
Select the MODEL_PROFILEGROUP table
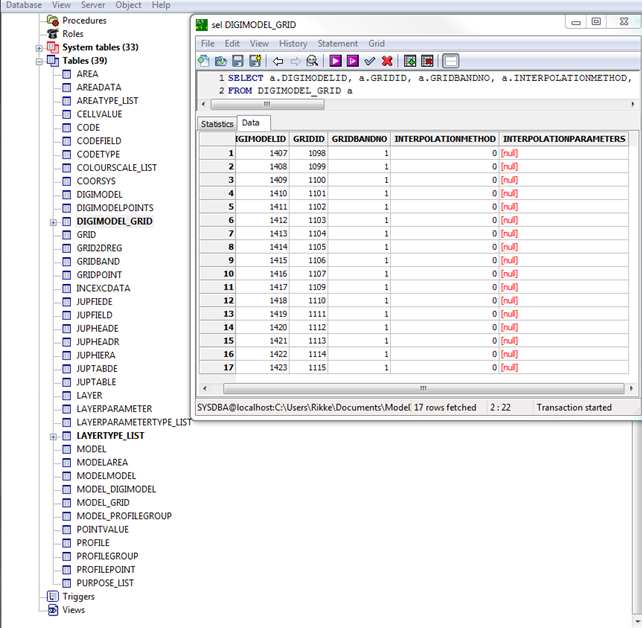(x=124, y=516)
